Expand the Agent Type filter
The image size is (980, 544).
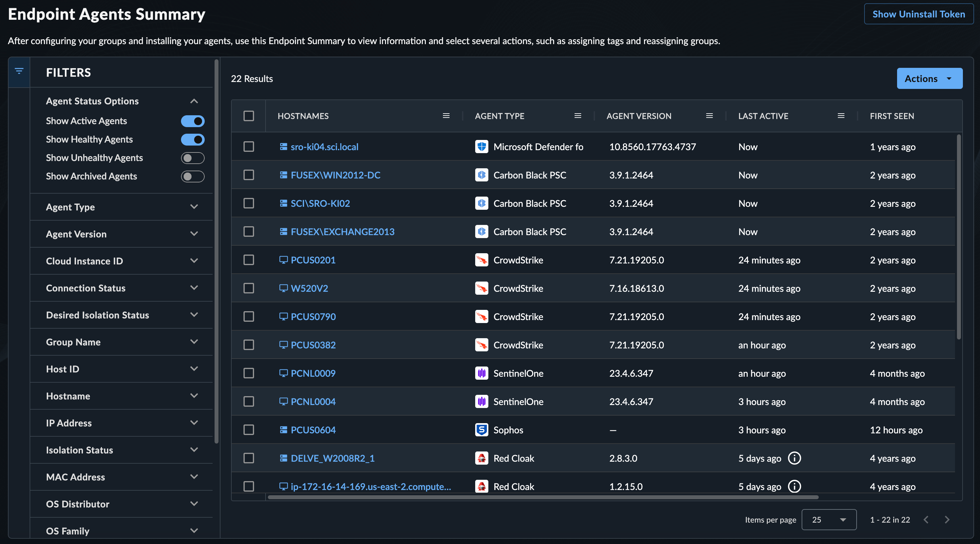point(194,207)
